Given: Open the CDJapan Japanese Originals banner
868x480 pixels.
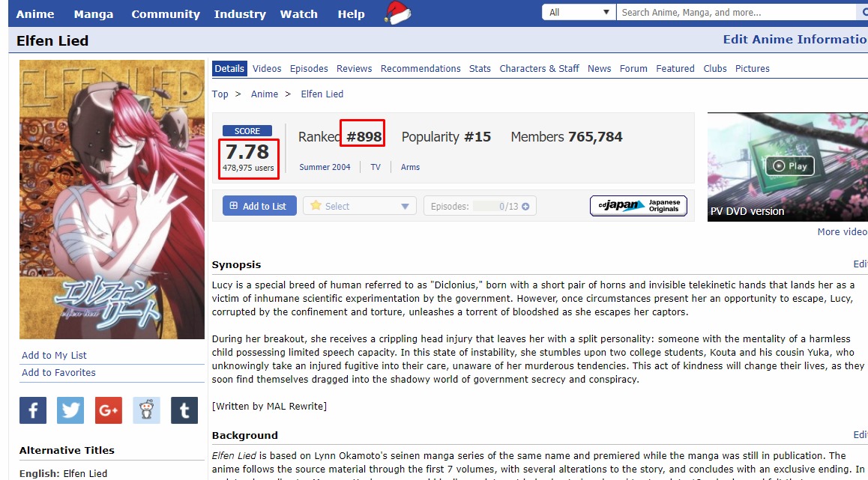Looking at the screenshot, I should [x=638, y=206].
